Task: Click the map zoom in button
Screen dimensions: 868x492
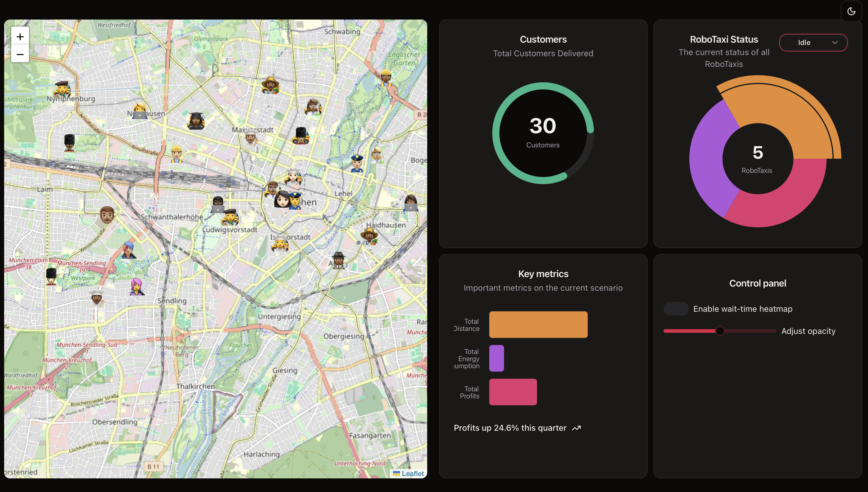Action: click(20, 36)
